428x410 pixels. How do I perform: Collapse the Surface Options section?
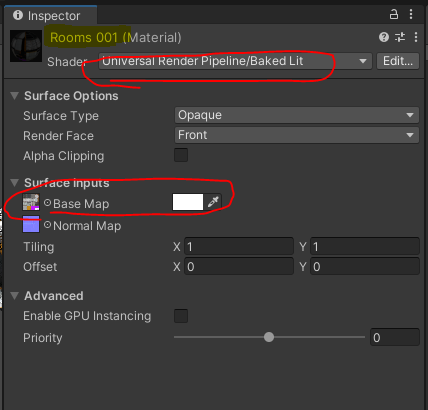point(15,96)
